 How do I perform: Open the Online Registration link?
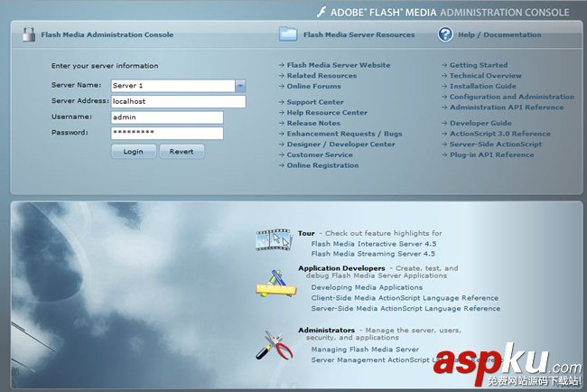coord(322,165)
